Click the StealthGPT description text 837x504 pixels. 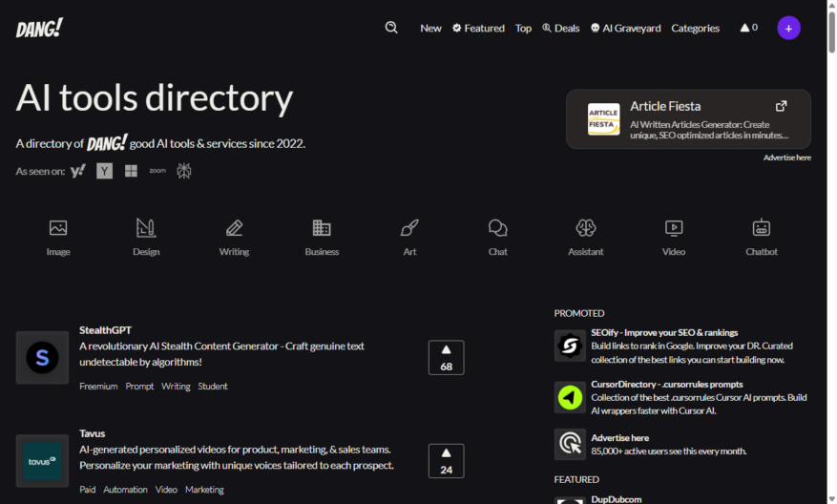(x=221, y=354)
